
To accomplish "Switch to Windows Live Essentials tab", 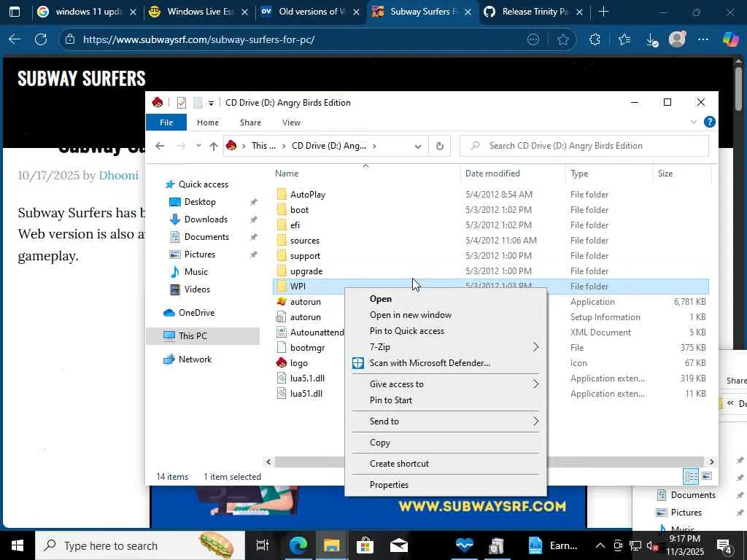I will click(198, 12).
